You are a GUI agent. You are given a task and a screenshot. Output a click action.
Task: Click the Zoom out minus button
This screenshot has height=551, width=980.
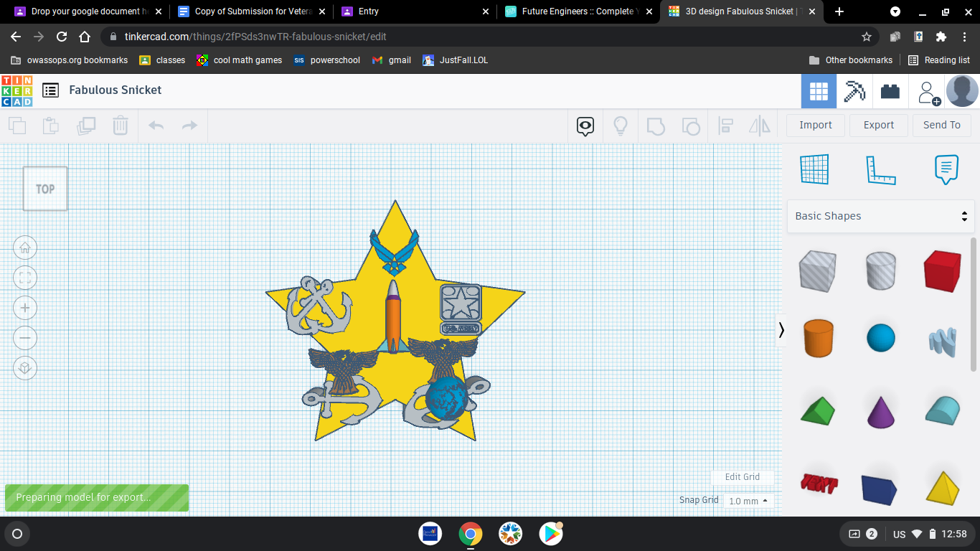25,338
